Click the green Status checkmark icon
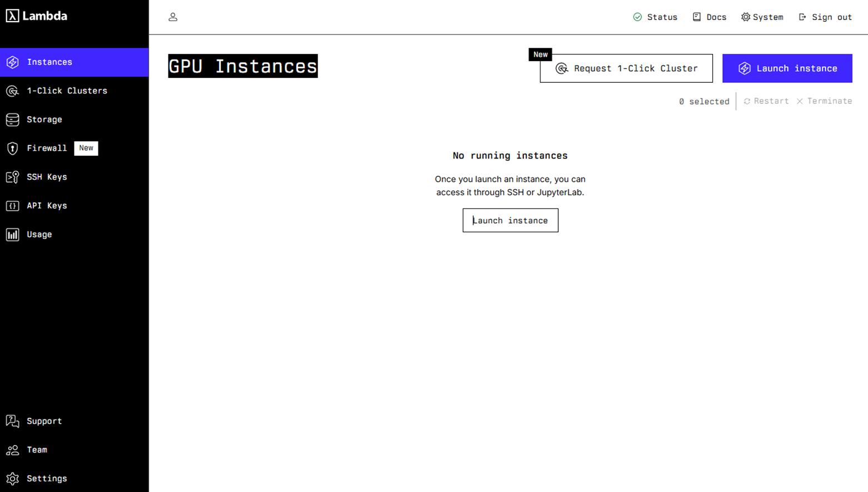The image size is (868, 492). tap(638, 17)
